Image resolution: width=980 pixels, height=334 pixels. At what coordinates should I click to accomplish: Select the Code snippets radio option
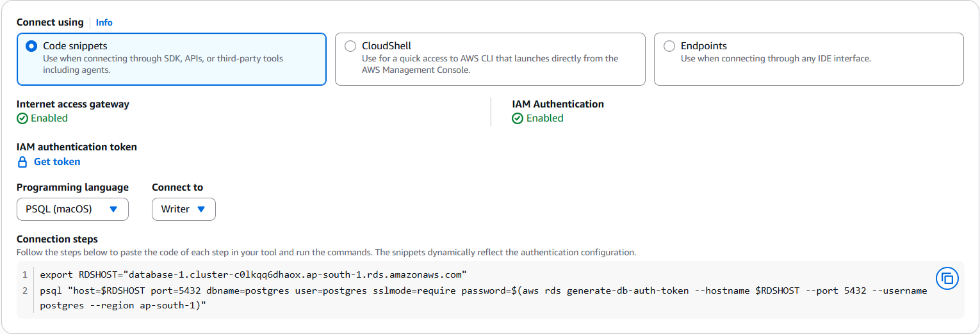[31, 46]
